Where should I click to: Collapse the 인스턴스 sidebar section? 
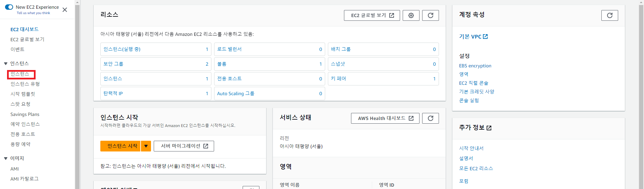pos(6,63)
